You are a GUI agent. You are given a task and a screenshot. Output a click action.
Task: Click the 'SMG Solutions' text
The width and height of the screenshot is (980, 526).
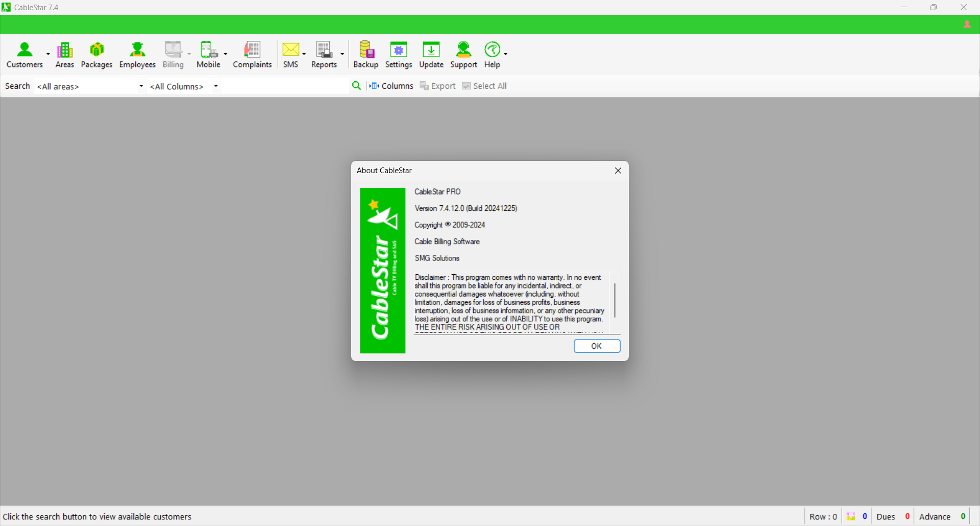(437, 258)
